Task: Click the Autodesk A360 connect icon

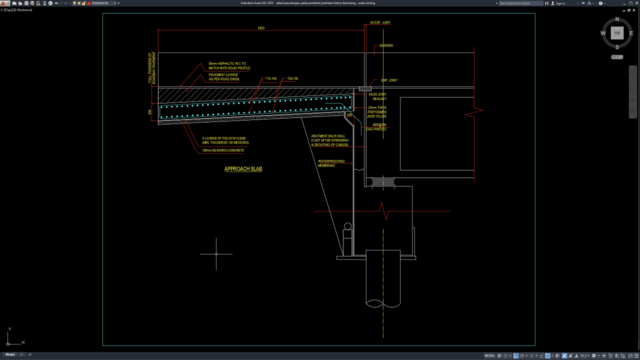Action: (x=589, y=3)
